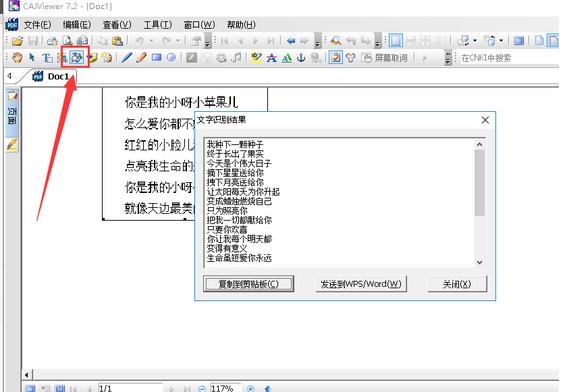Open the 查看(V) menu

coord(117,25)
